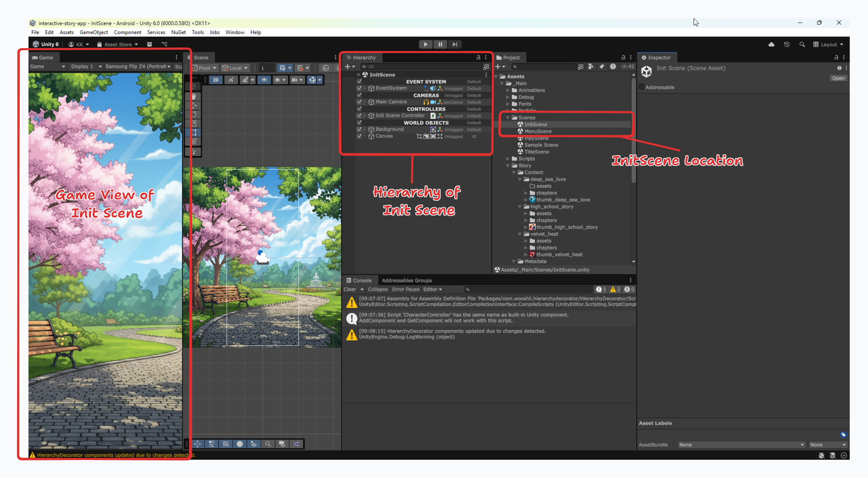Lock the Inspector panel
The width and height of the screenshot is (868, 478).
(x=836, y=57)
